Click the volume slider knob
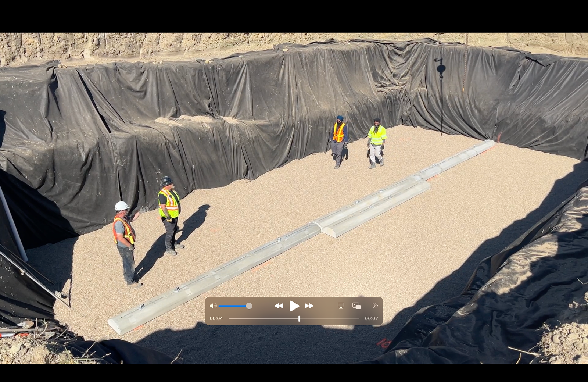This screenshot has width=588, height=382. [x=249, y=306]
